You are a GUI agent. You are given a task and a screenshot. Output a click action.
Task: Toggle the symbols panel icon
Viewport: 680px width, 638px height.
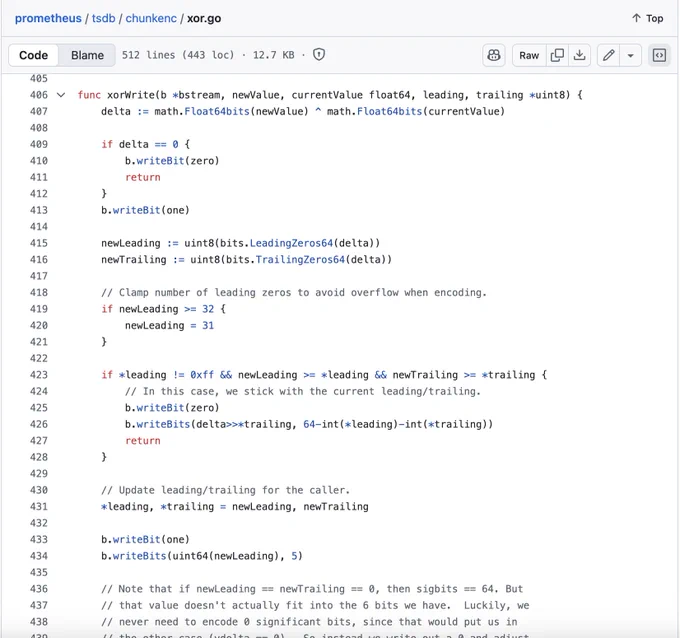pyautogui.click(x=659, y=55)
